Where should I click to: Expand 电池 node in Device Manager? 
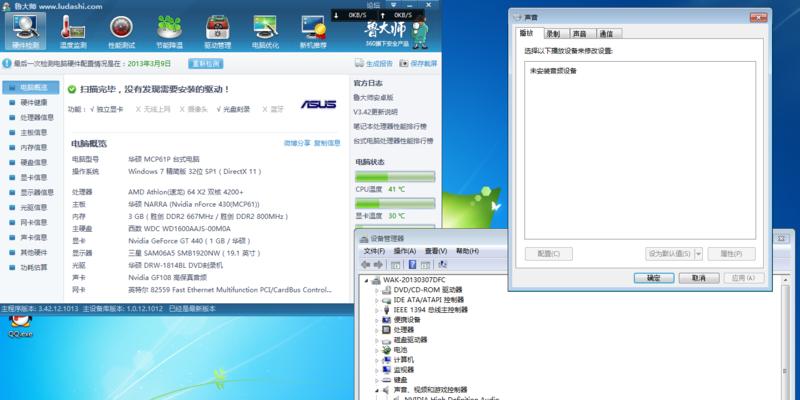tap(378, 350)
